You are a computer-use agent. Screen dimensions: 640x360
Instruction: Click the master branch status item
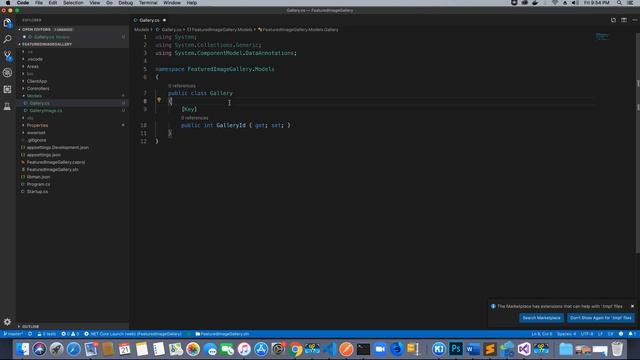[x=13, y=334]
